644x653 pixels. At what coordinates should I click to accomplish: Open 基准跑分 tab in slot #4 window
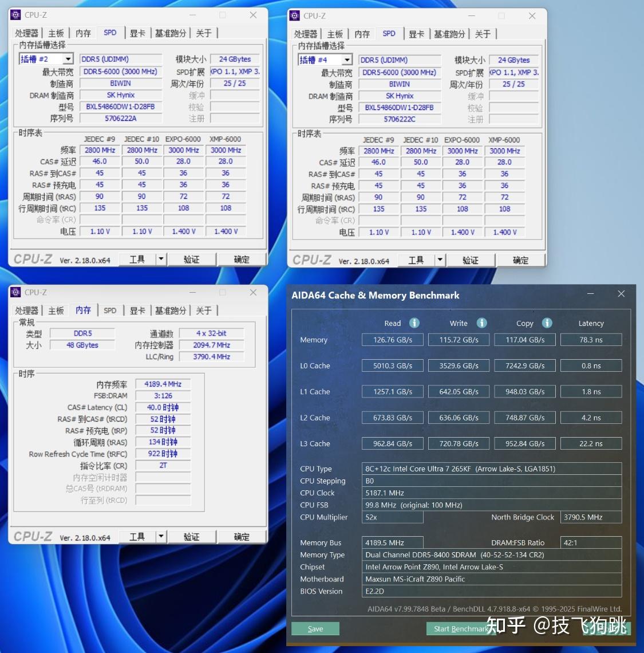(x=449, y=34)
